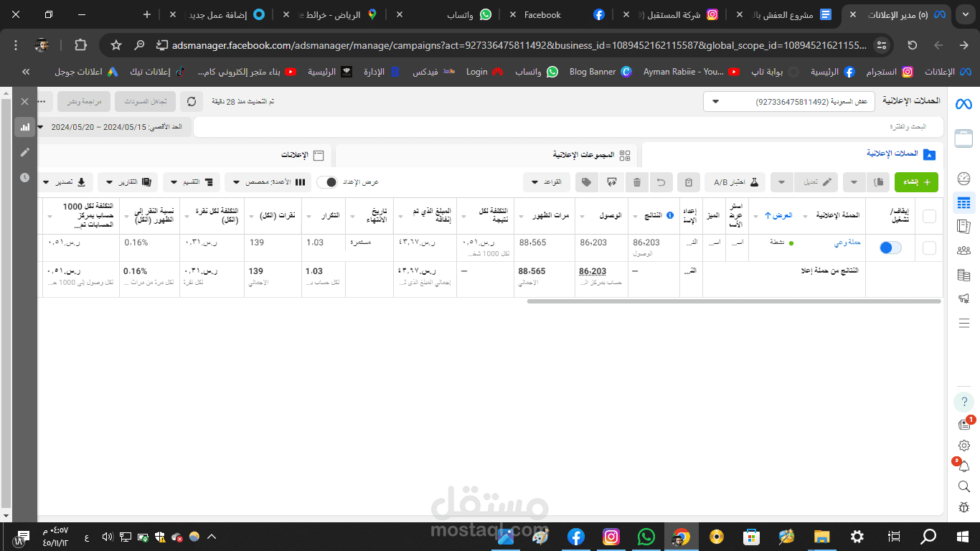The image size is (980, 551).
Task: Open the Audiences people icon in sidebar
Action: pyautogui.click(x=963, y=250)
